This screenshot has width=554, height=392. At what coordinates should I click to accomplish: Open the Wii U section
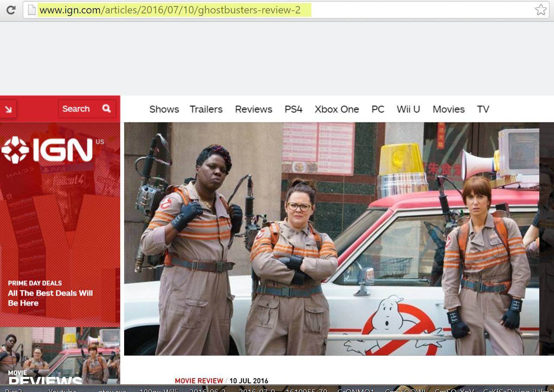(409, 109)
